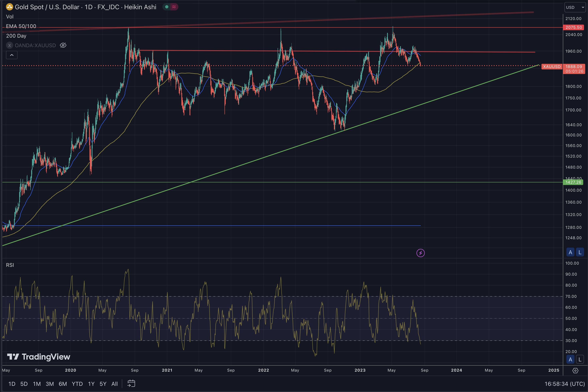
Task: Open the USD currency dropdown
Action: point(575,7)
